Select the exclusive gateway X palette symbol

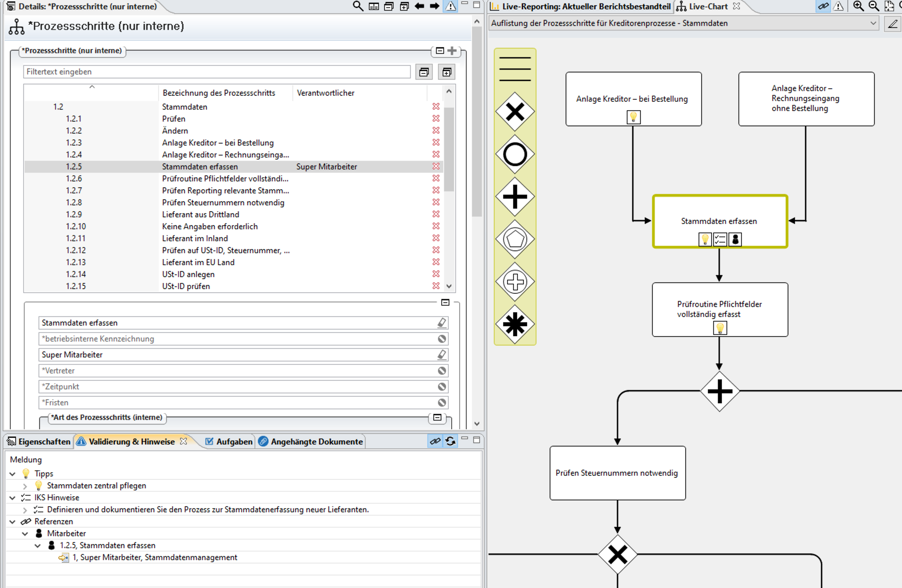click(515, 112)
